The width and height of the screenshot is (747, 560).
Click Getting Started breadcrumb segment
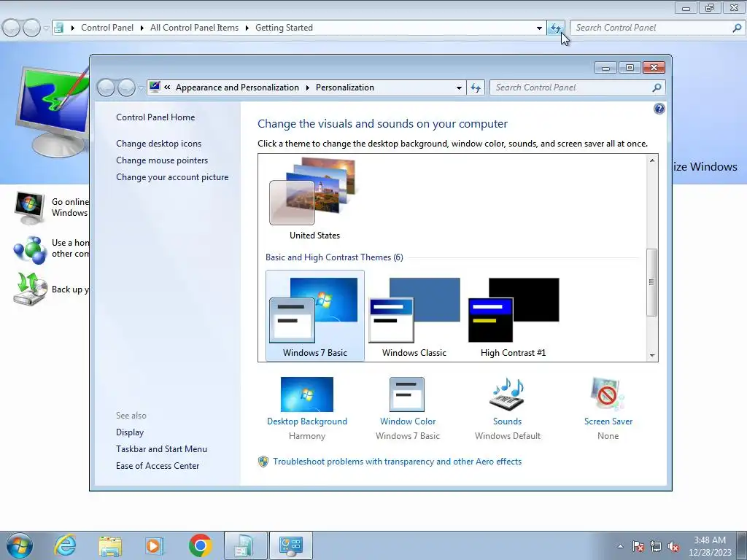tap(284, 28)
